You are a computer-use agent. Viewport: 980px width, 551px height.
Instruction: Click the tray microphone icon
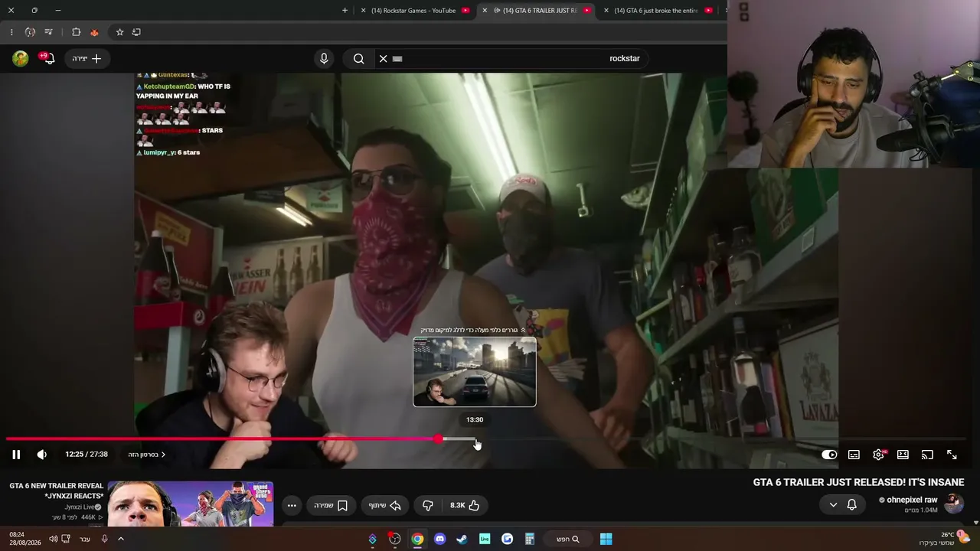click(x=104, y=539)
